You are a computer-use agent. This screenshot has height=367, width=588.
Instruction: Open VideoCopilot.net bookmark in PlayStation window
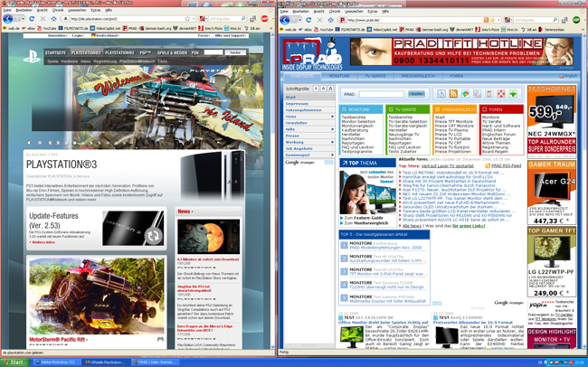coord(105,28)
